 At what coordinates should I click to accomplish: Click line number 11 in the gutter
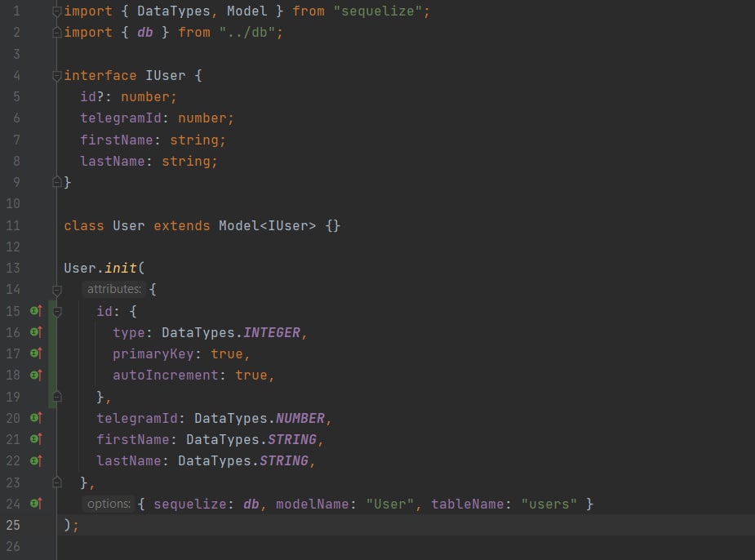pos(13,225)
